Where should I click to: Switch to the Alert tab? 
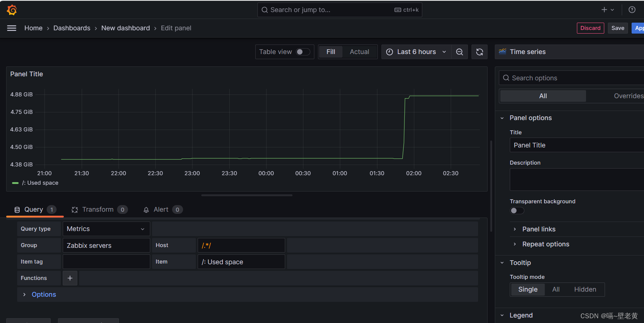click(163, 209)
